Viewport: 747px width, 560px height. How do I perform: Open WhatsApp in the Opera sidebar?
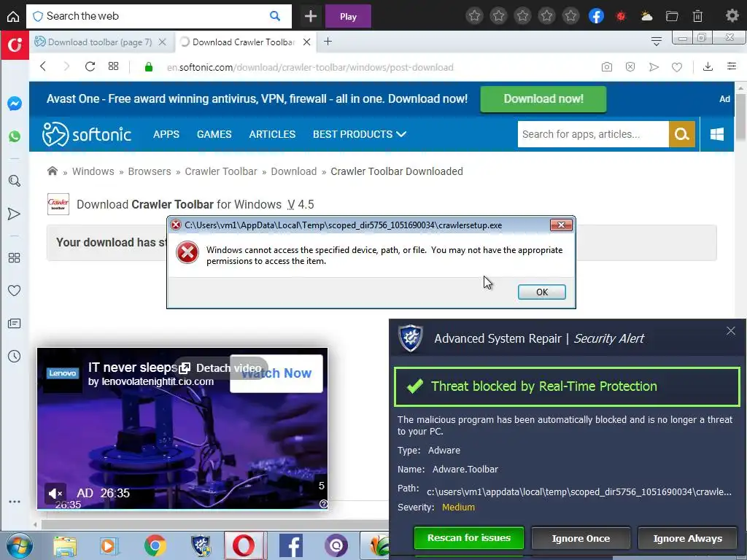click(x=15, y=136)
